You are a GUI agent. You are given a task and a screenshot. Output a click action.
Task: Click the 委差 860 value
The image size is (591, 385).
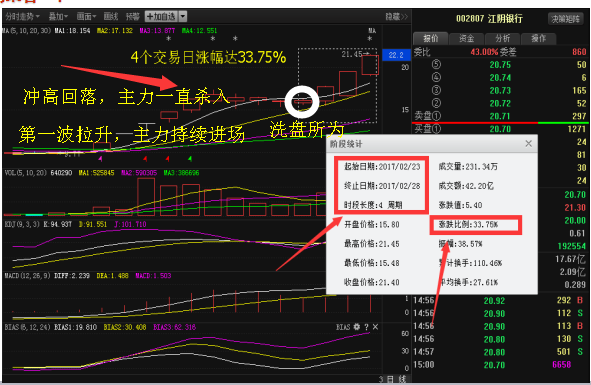[x=579, y=52]
